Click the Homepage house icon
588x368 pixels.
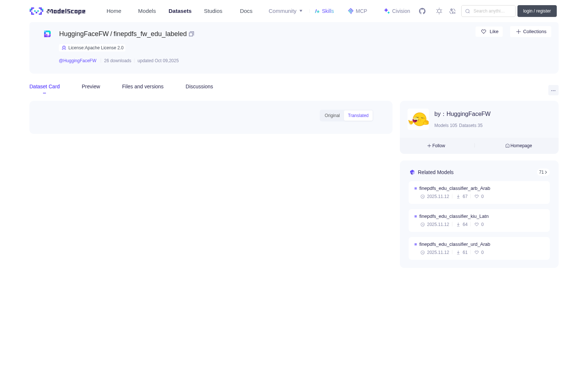(x=508, y=146)
